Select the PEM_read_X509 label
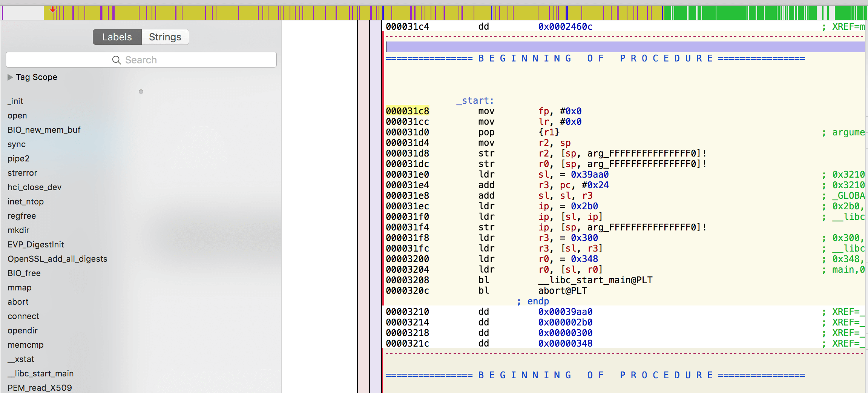The image size is (868, 393). (x=40, y=388)
